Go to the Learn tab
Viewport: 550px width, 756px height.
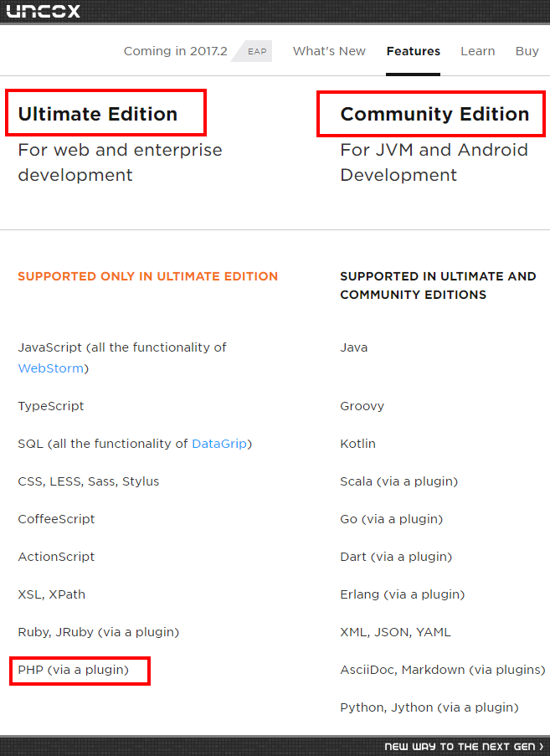[478, 51]
